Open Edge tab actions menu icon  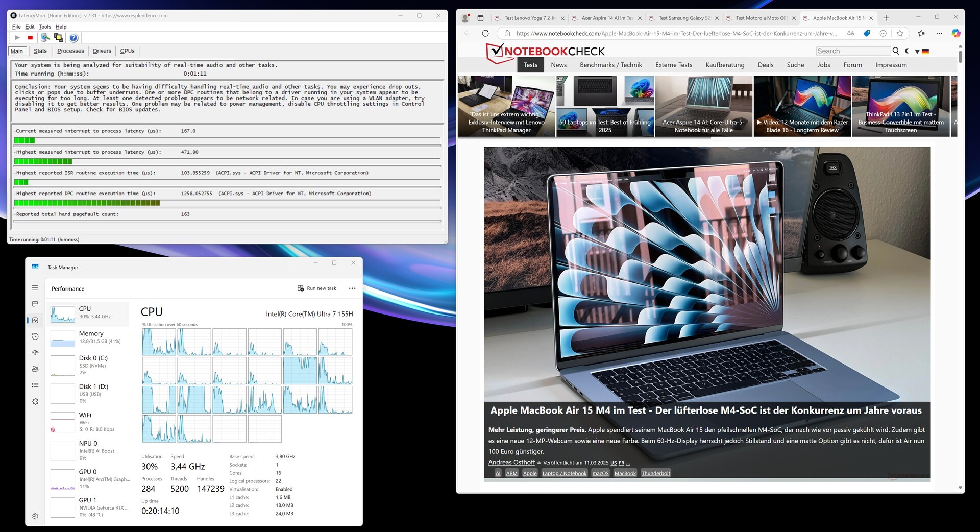[480, 18]
